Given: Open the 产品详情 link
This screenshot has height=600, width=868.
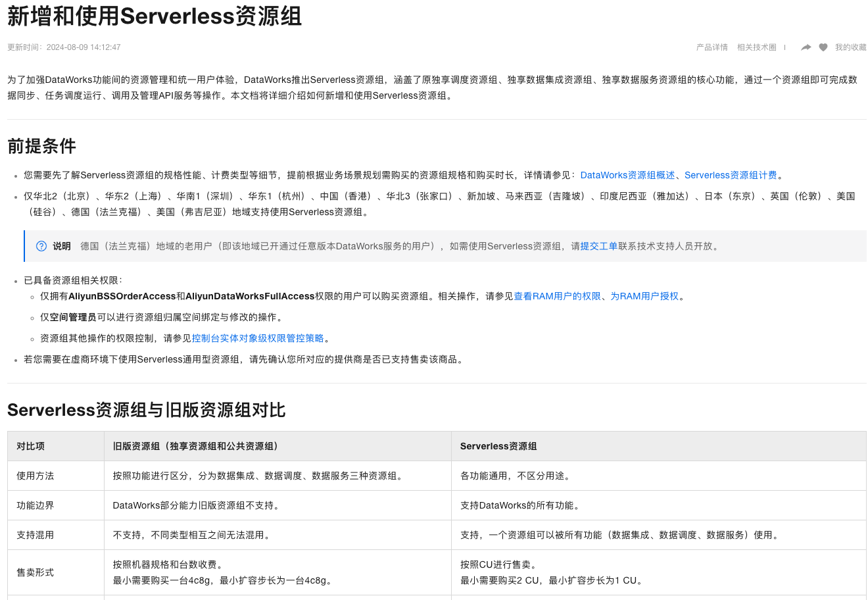Looking at the screenshot, I should click(712, 47).
